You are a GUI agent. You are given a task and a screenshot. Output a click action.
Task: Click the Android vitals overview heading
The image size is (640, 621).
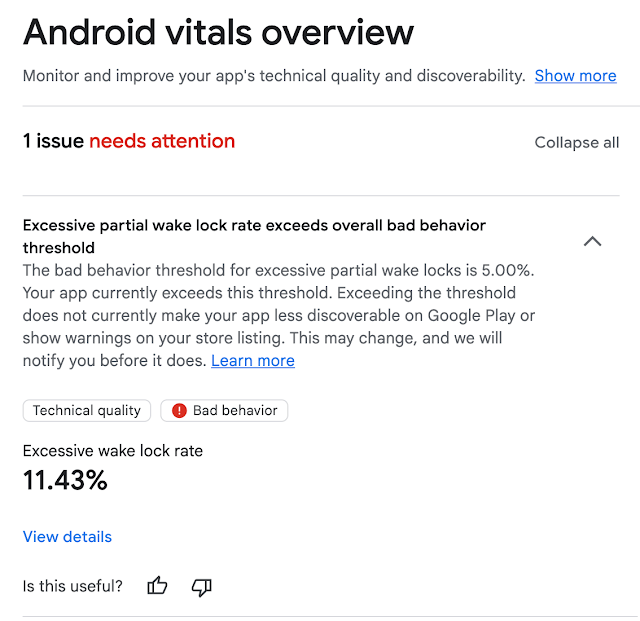click(218, 32)
